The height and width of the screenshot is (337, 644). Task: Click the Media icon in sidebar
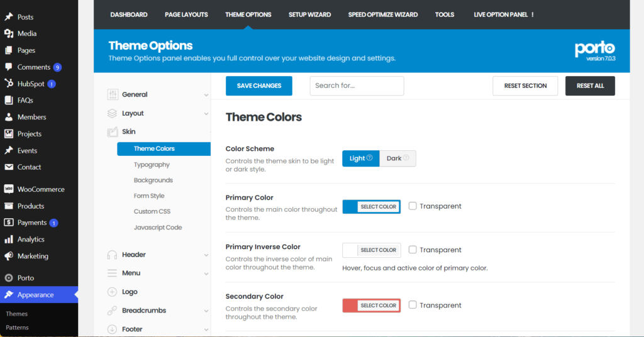pos(9,34)
